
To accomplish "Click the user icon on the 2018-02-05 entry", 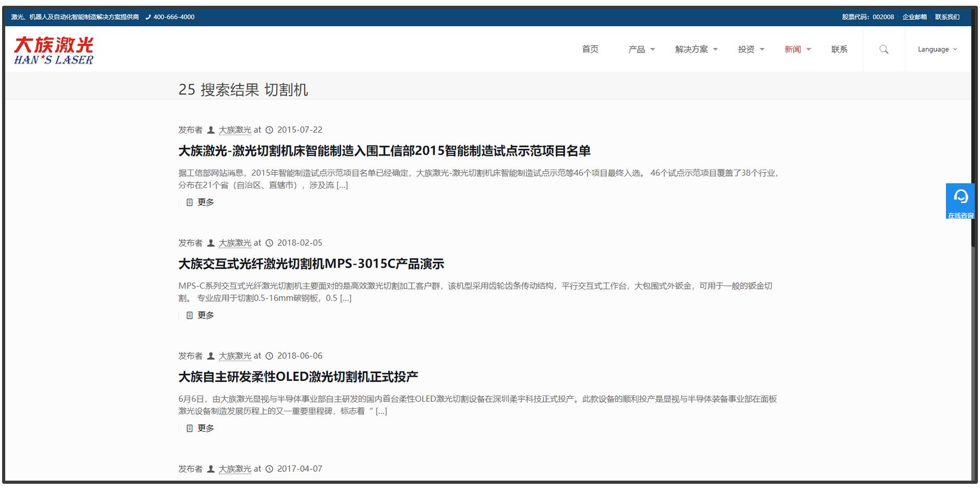I will [x=211, y=243].
